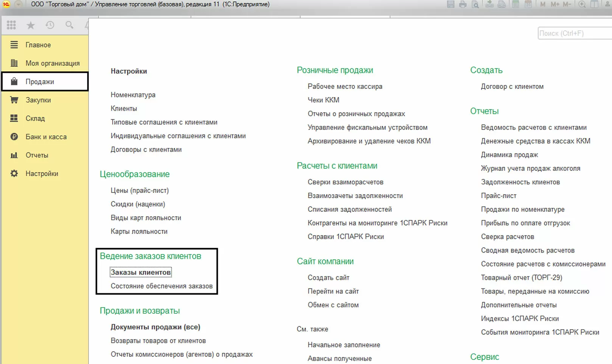Open Рабочее место кассира
This screenshot has height=364, width=612.
click(x=345, y=86)
